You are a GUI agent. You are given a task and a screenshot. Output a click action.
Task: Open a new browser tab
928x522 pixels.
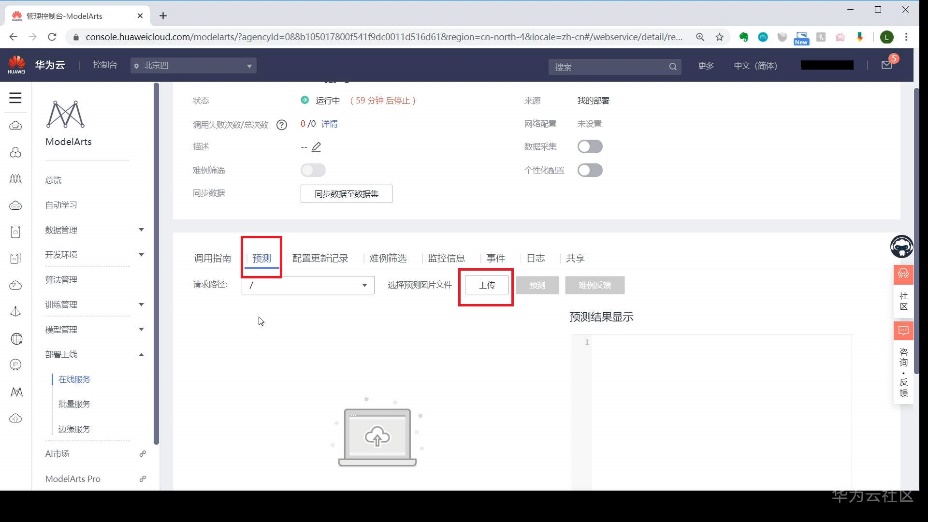163,16
